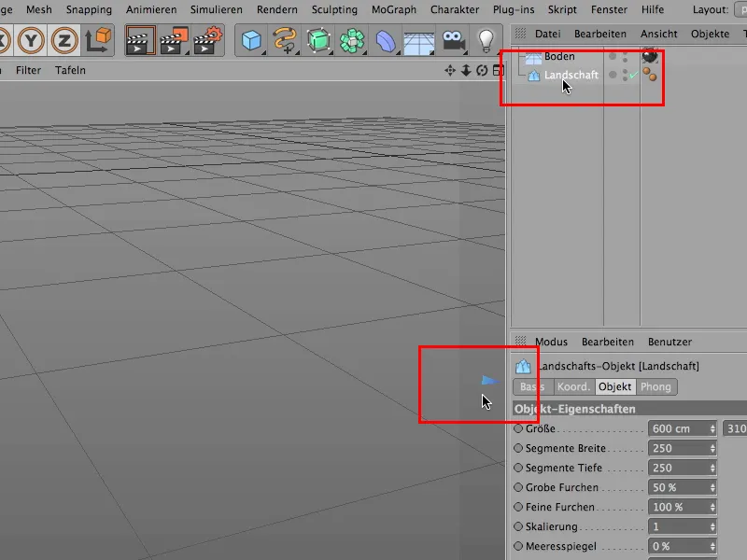Click the Boden floor object icon
747x560 pixels.
[x=533, y=57]
